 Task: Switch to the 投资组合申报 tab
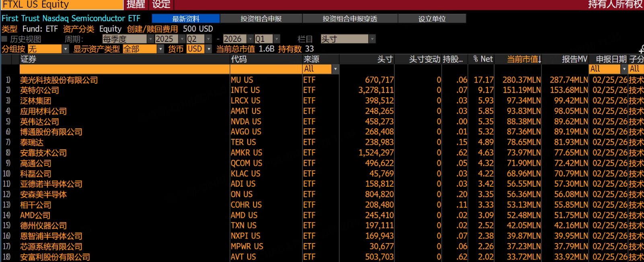[261, 19]
